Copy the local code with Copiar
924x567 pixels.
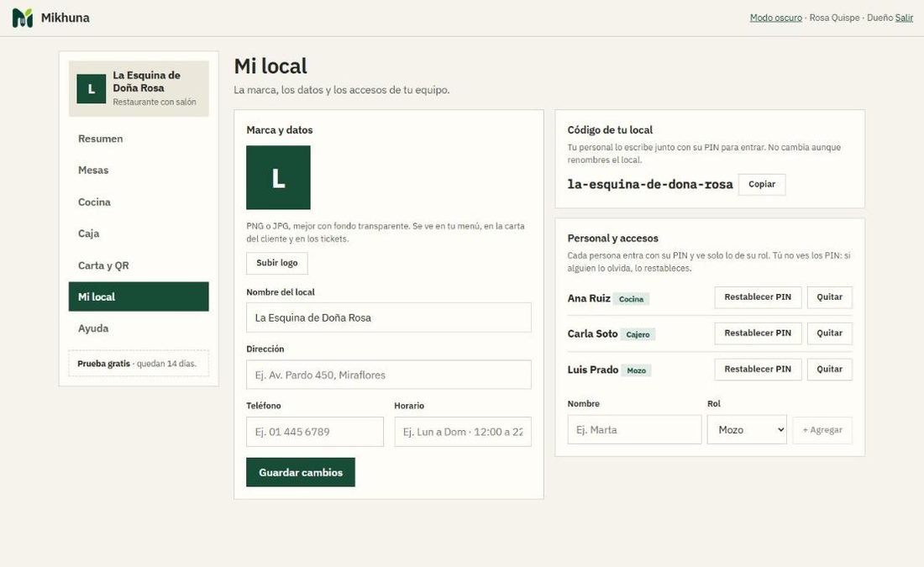pyautogui.click(x=761, y=185)
